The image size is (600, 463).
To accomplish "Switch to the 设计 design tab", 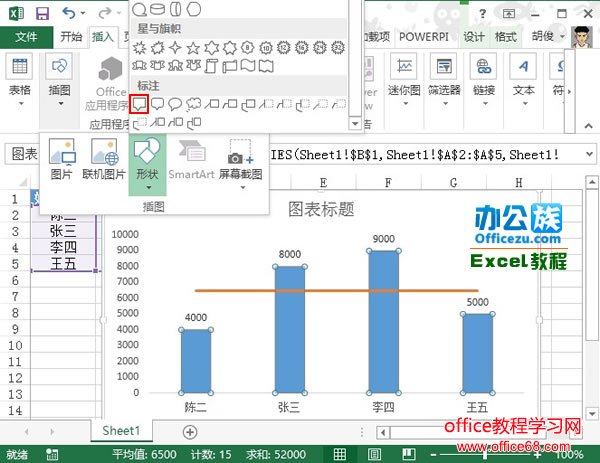I will click(x=474, y=37).
